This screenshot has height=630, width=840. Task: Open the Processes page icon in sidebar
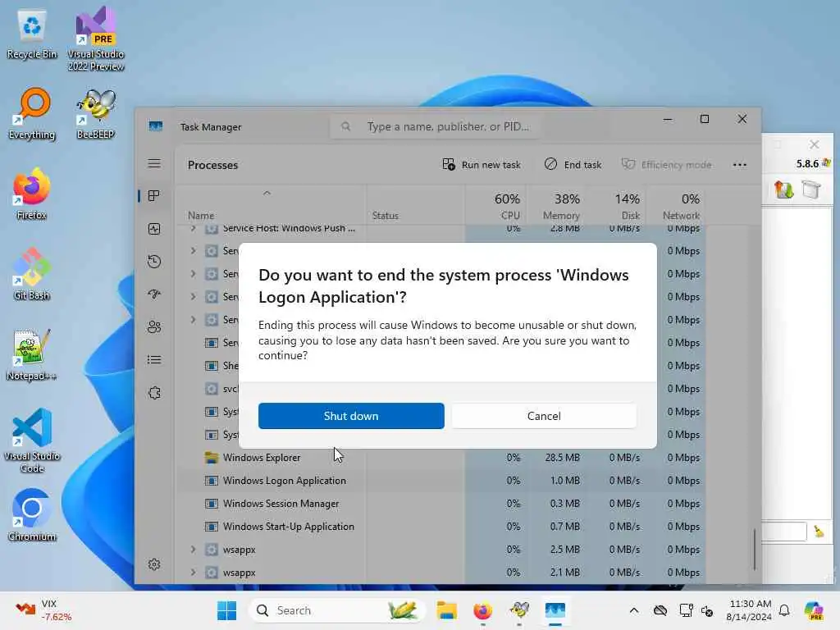pyautogui.click(x=154, y=196)
